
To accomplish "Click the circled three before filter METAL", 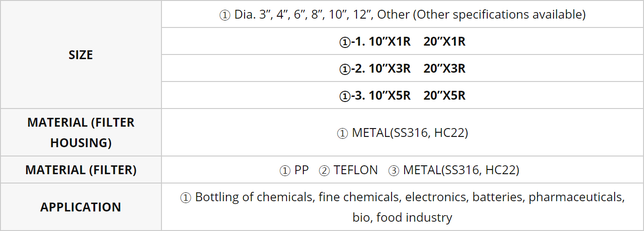I will (393, 171).
